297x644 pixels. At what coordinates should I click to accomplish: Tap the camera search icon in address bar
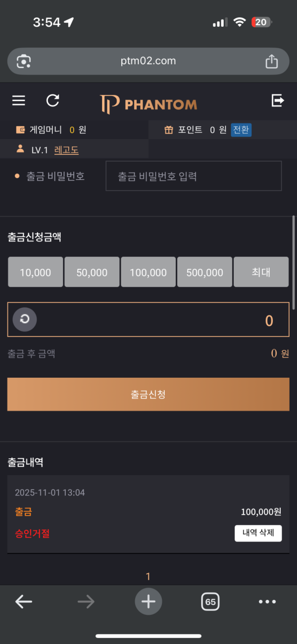23,61
